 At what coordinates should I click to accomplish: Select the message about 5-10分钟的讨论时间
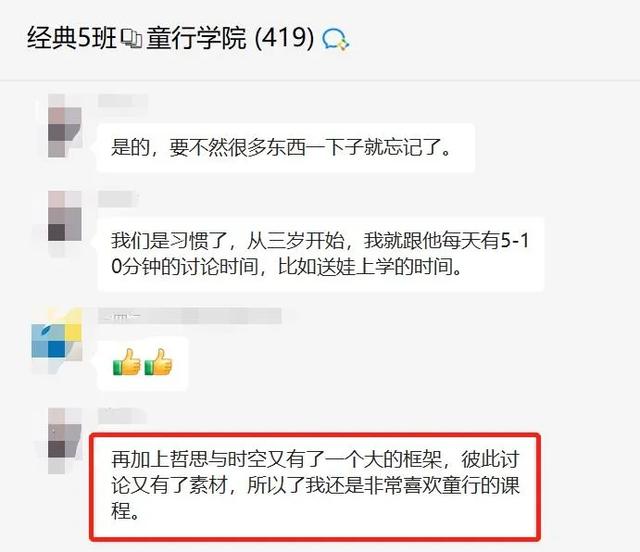pyautogui.click(x=321, y=254)
